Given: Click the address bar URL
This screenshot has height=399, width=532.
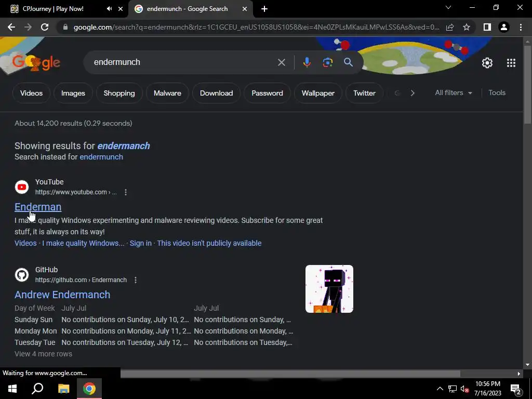Looking at the screenshot, I should click(256, 27).
